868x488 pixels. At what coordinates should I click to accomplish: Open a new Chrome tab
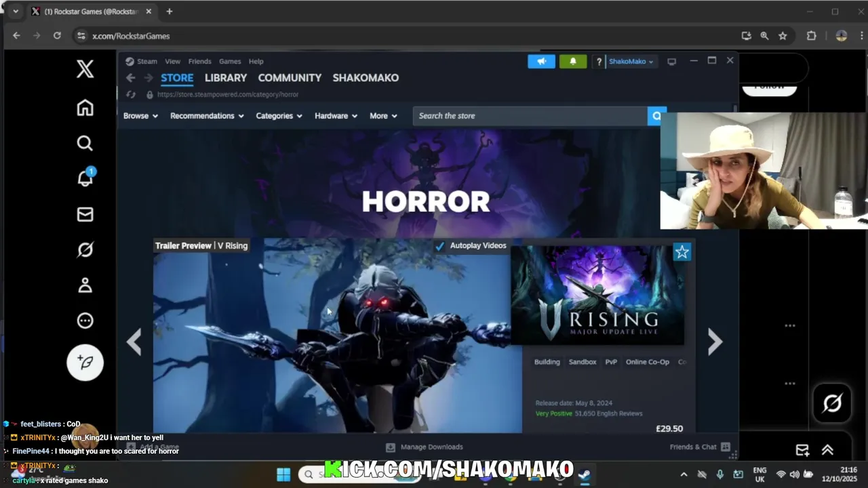point(170,12)
